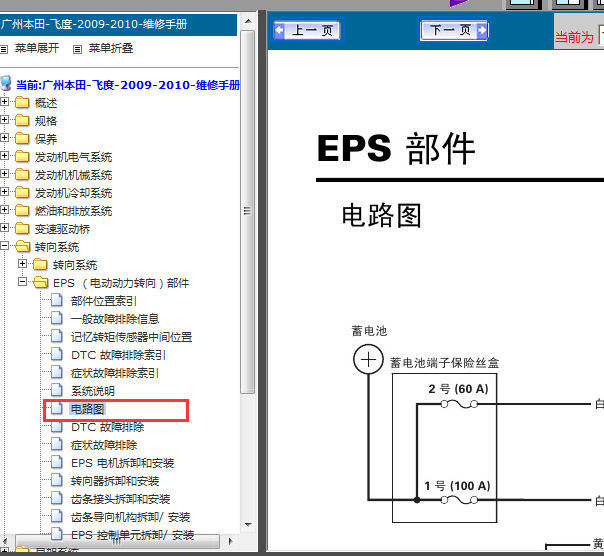Go to next page with 下一页 button
The width and height of the screenshot is (604, 556).
click(x=454, y=30)
